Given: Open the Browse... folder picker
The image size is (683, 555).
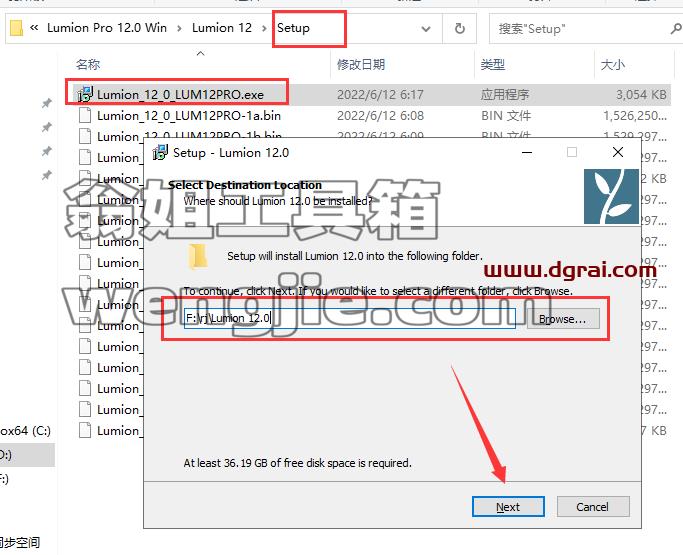Looking at the screenshot, I should 563,319.
